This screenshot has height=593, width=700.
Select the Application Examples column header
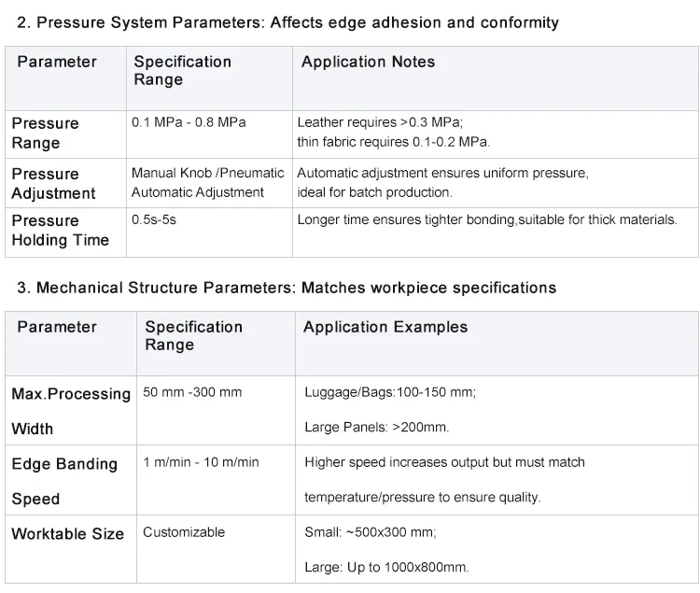[x=385, y=327]
